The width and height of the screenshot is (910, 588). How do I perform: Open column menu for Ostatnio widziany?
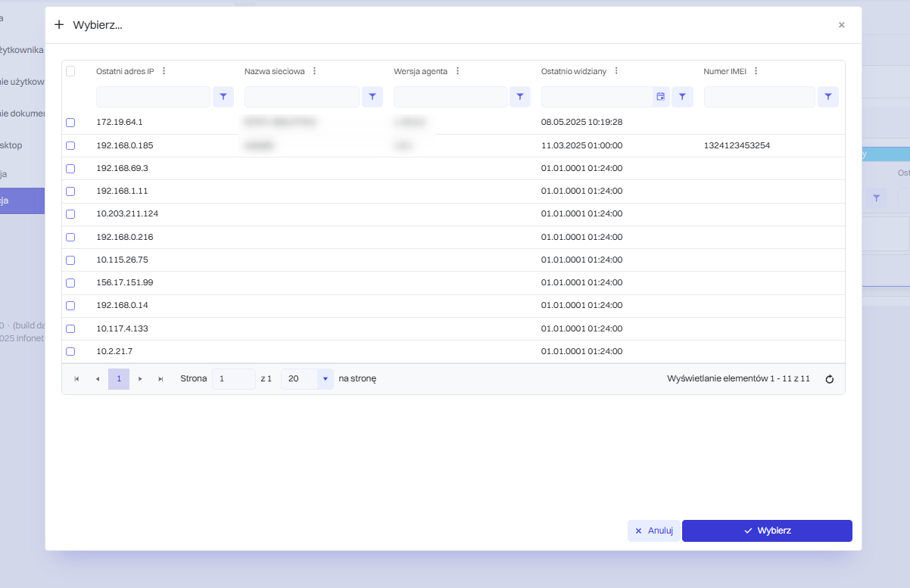[x=616, y=71]
